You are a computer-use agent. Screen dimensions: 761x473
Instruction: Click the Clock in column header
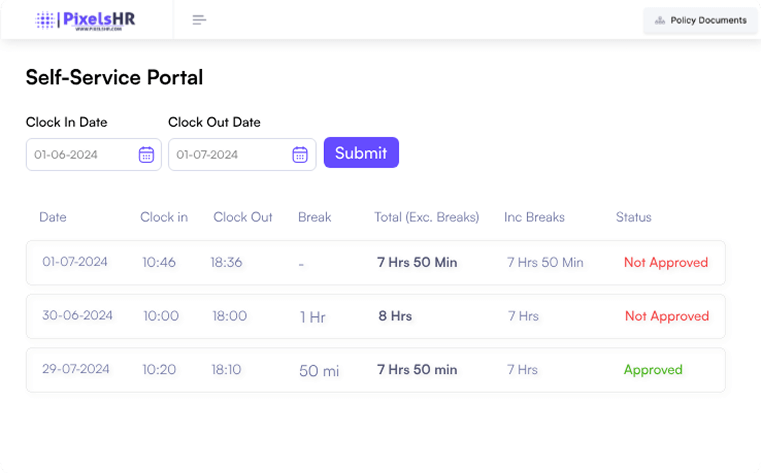pos(164,217)
